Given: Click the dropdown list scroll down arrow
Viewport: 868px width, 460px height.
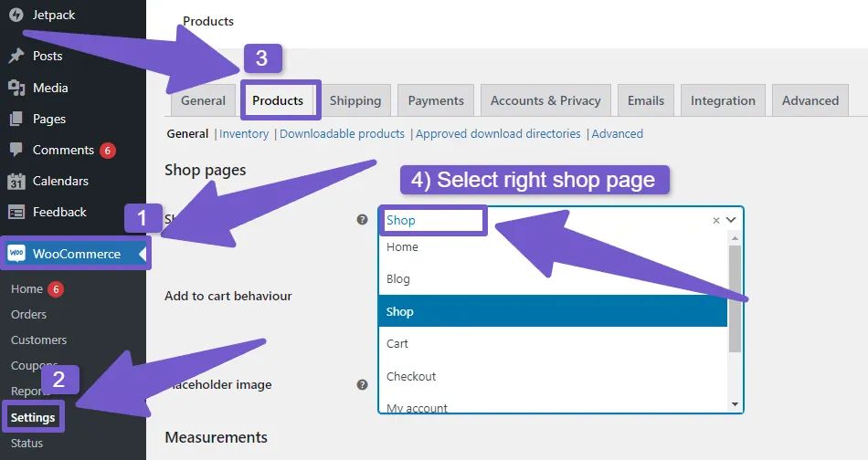Looking at the screenshot, I should (735, 404).
